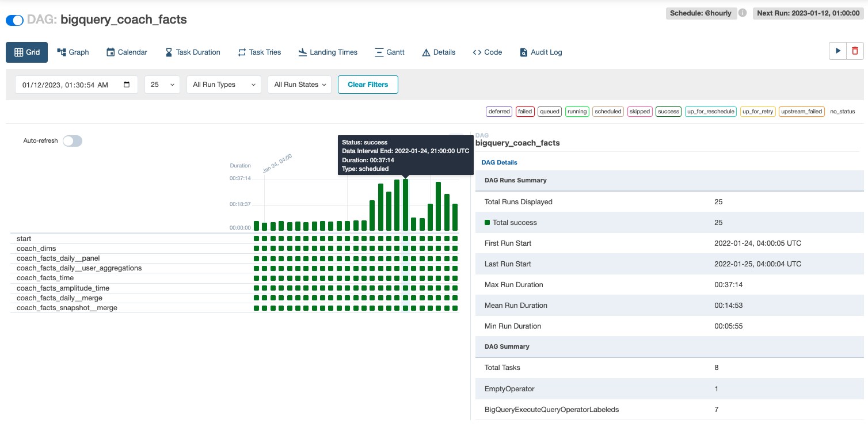Viewport: 868px width, 431px height.
Task: Click the last DAG run bar
Action: pyautogui.click(x=455, y=218)
